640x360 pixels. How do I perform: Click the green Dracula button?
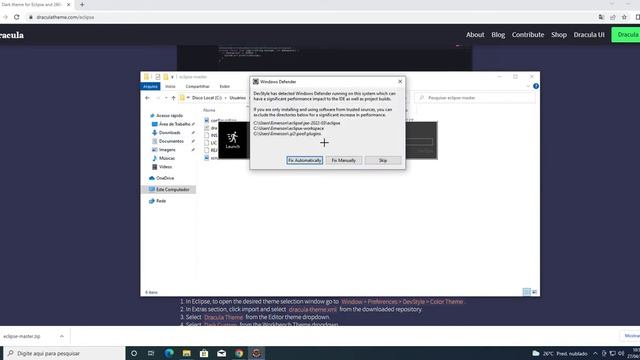626,35
